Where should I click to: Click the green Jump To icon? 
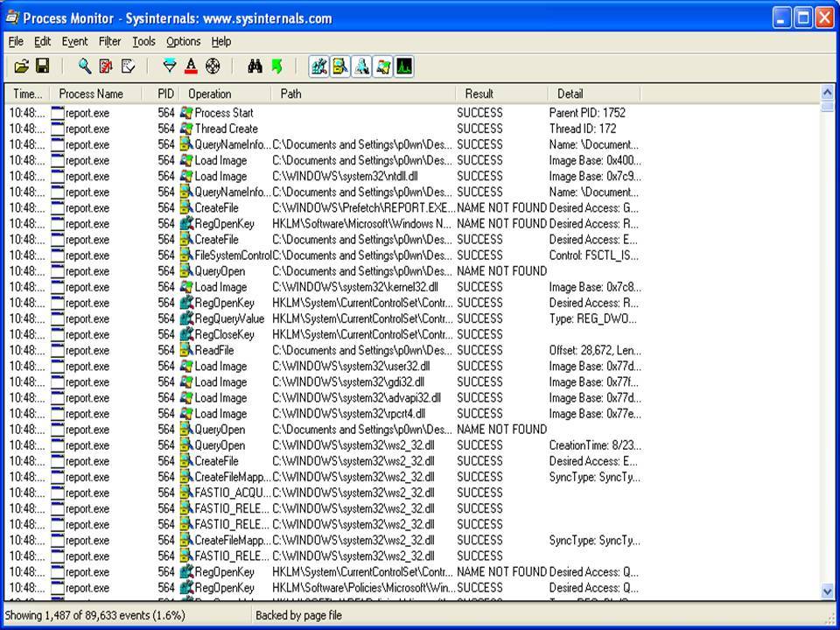pyautogui.click(x=277, y=66)
